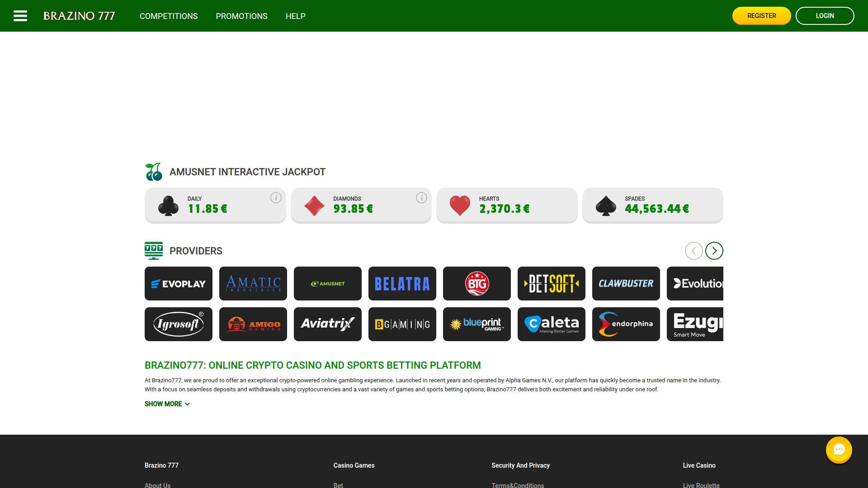This screenshot has width=868, height=488.
Task: Select the BGaming provider tile
Action: [402, 324]
